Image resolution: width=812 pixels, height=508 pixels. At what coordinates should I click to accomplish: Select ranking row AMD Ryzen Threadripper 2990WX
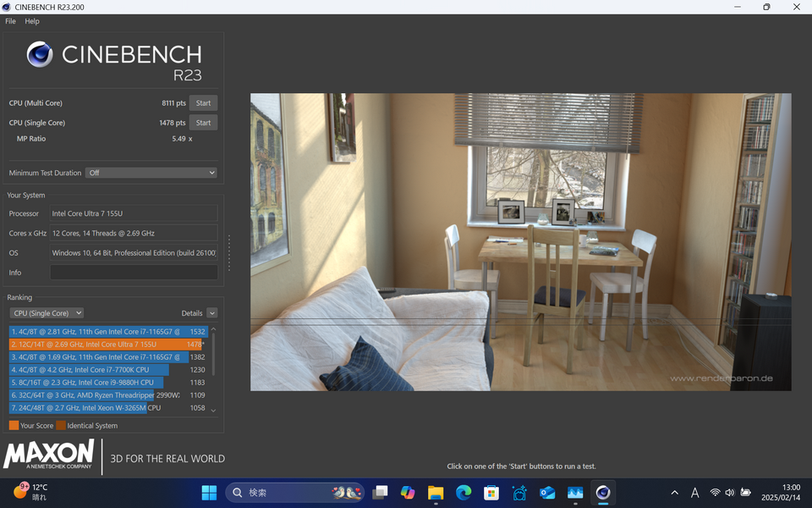[x=107, y=395]
